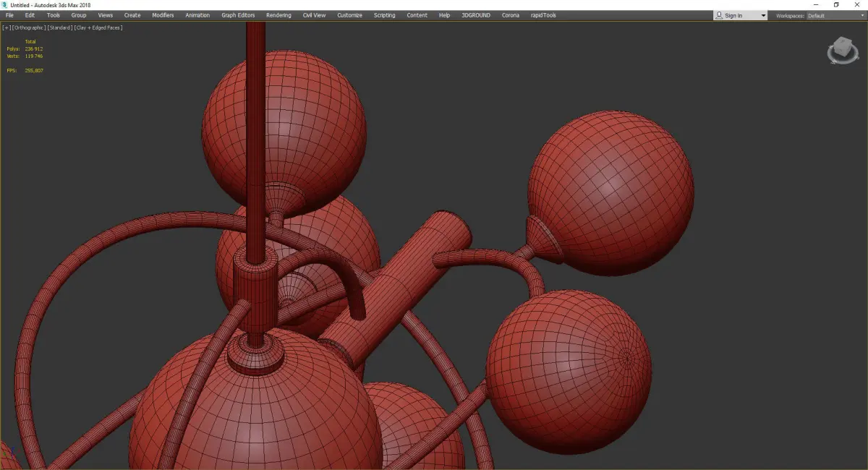Open the Animation menu
The height and width of the screenshot is (470, 868).
[x=197, y=15]
